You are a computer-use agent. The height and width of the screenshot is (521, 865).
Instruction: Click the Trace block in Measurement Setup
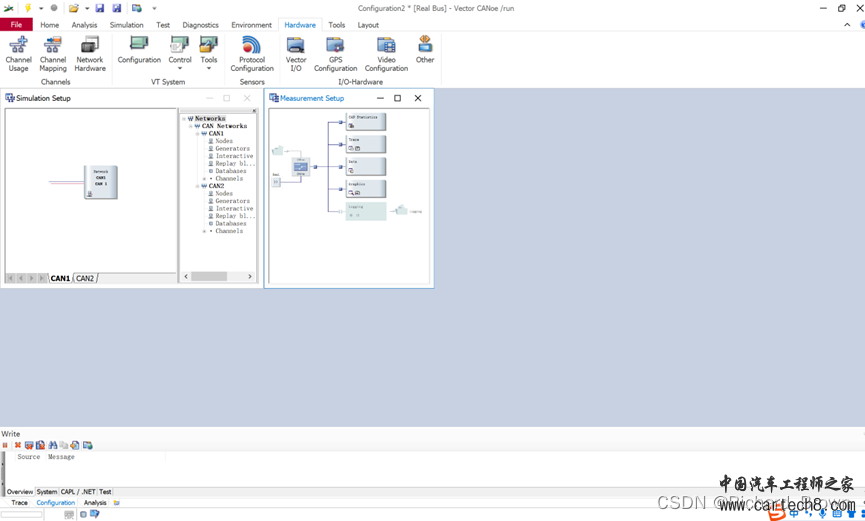tap(366, 145)
